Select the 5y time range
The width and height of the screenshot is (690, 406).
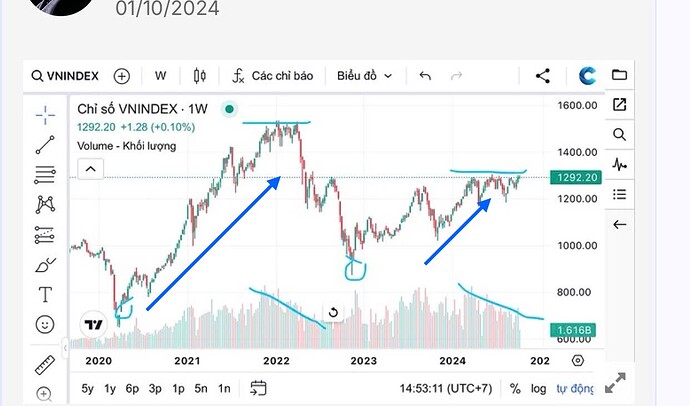(88, 388)
